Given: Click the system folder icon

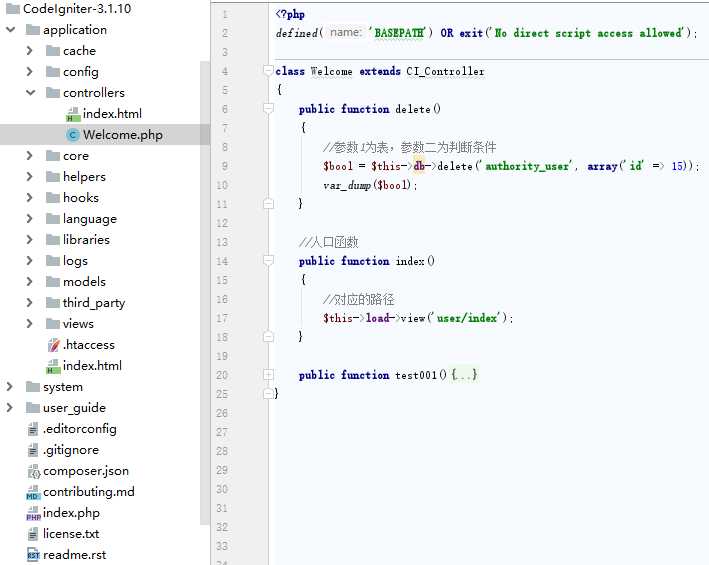Looking at the screenshot, I should coord(33,386).
